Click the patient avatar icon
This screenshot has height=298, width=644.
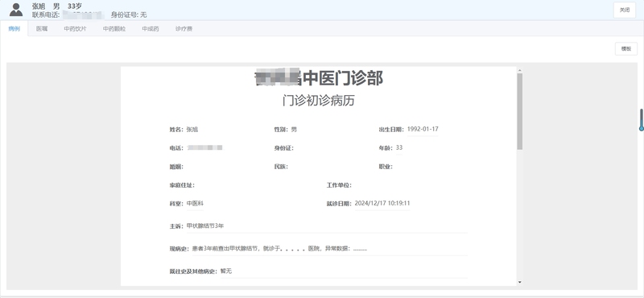click(16, 10)
